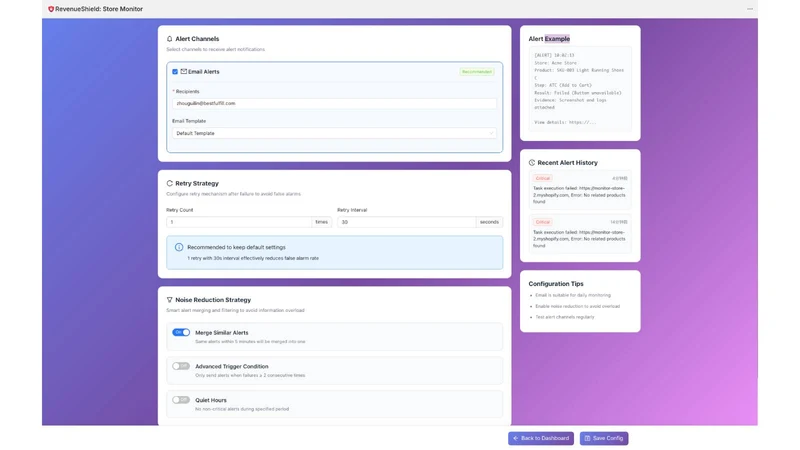The height and width of the screenshot is (450, 800).
Task: Open the more options ellipsis menu
Action: 749,9
